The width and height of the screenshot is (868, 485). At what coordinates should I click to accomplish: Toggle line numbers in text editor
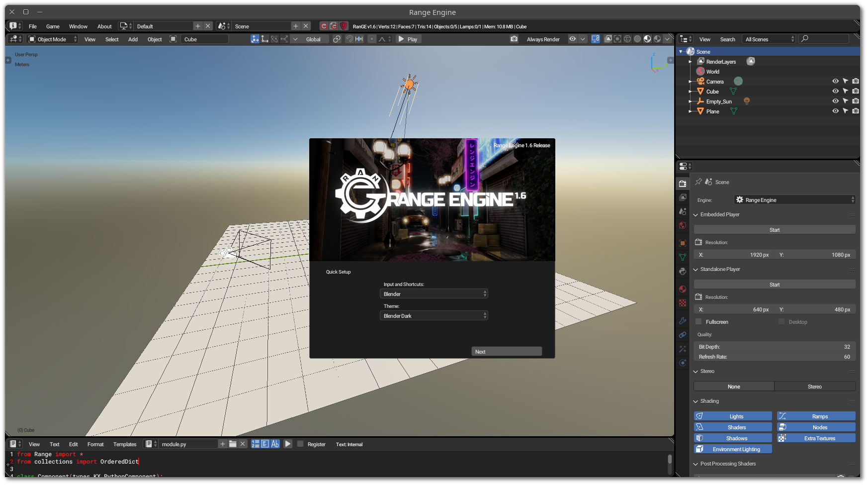click(x=255, y=444)
